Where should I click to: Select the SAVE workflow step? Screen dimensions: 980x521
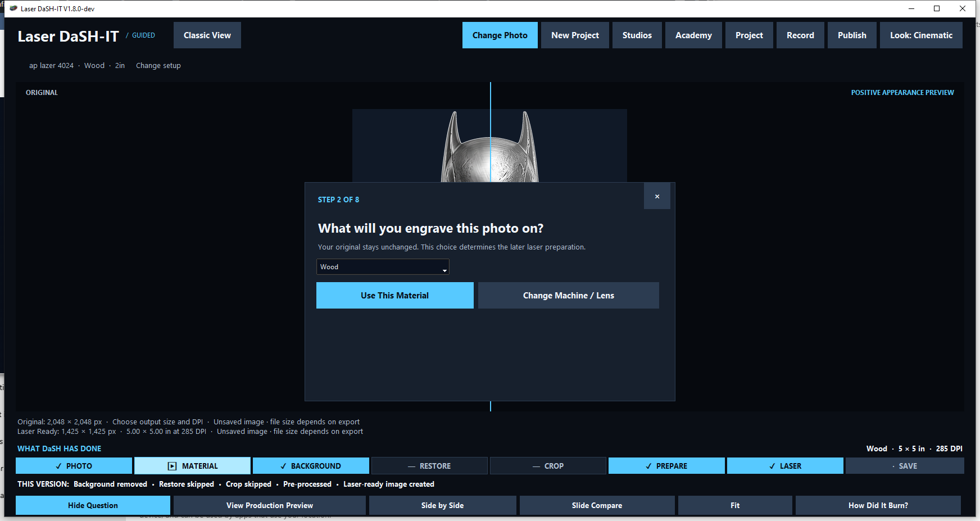(905, 465)
